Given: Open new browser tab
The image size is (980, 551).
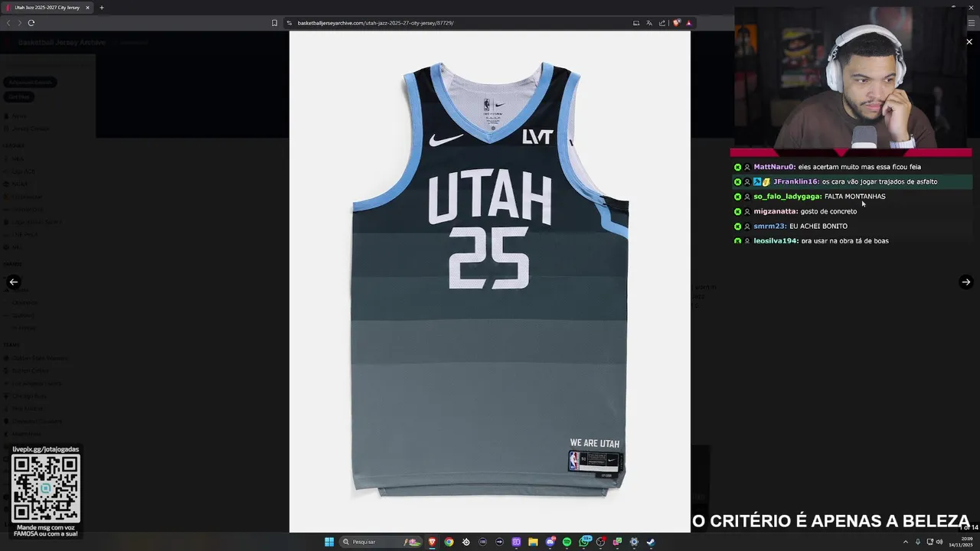Looking at the screenshot, I should 101,8.
